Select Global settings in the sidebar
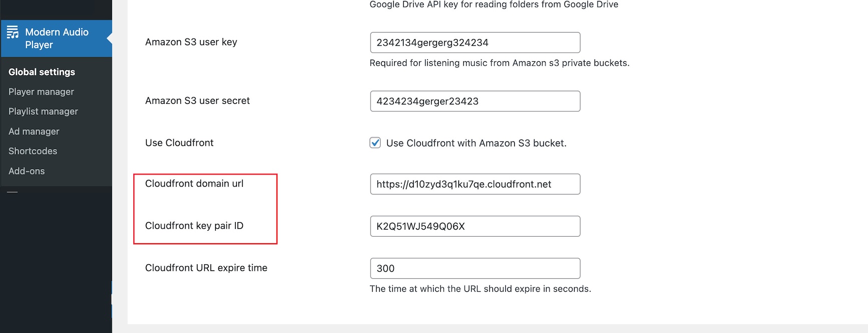868x333 pixels. click(42, 72)
